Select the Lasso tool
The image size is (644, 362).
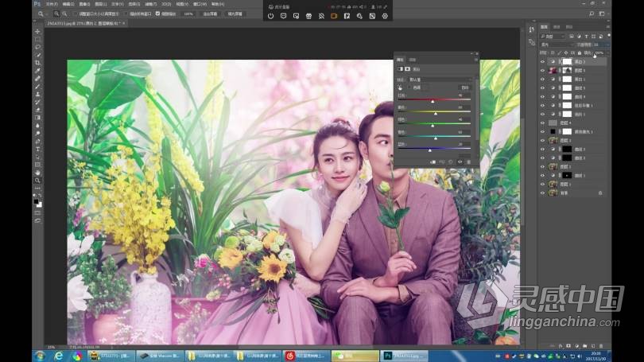tap(38, 47)
